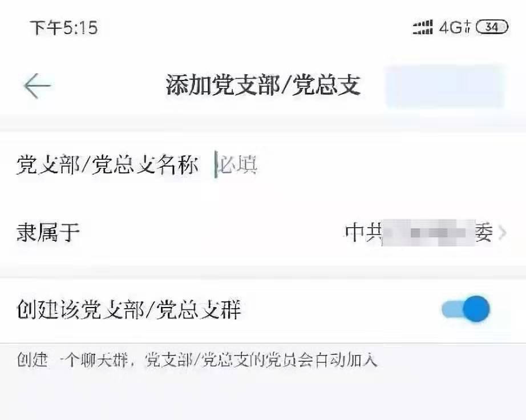Select the 隶属于 row label
This screenshot has height=420, width=526.
[x=48, y=232]
